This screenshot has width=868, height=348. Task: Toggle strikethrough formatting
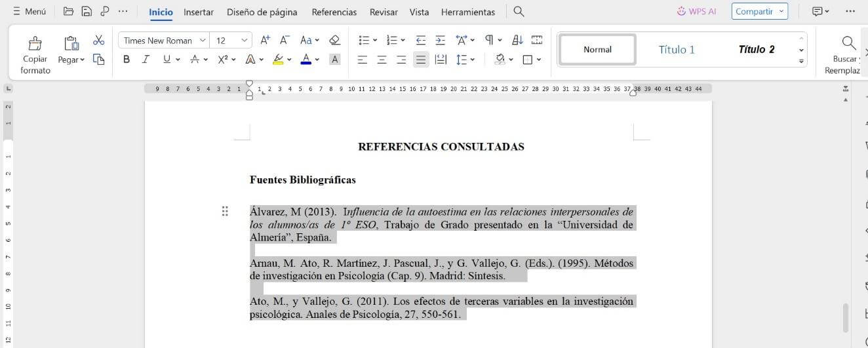click(195, 60)
